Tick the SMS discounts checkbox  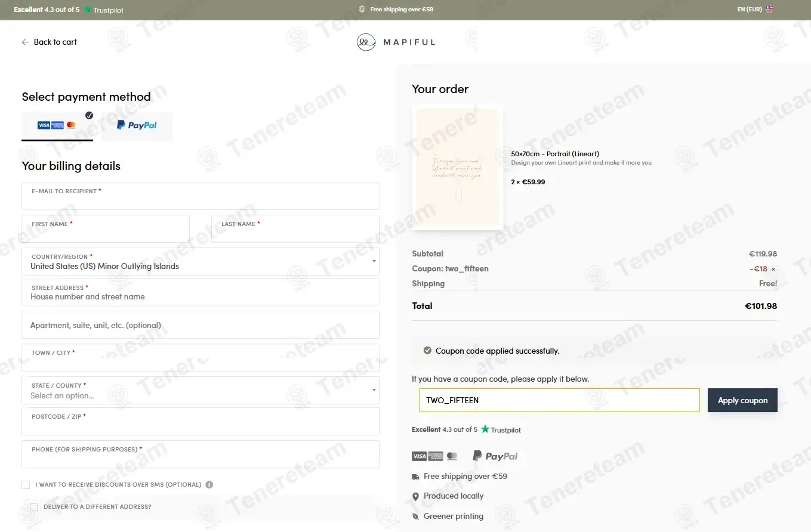pos(26,485)
